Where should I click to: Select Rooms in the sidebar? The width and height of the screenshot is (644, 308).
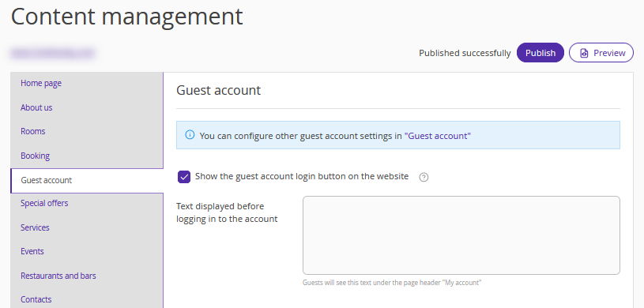(33, 131)
